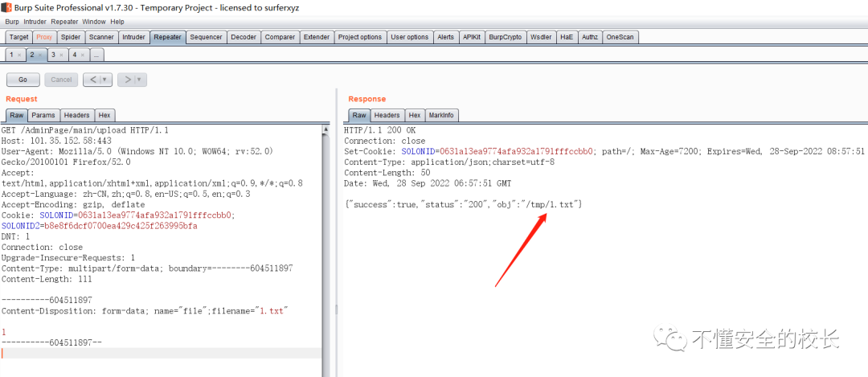
Task: Open the Intruder menu
Action: click(35, 22)
